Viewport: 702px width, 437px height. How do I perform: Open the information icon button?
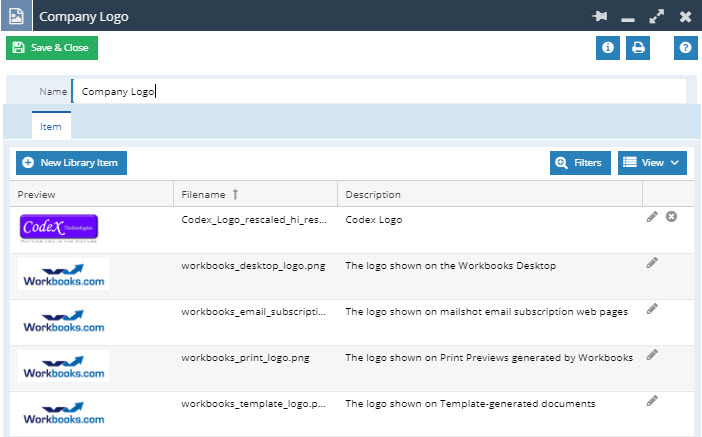(608, 48)
